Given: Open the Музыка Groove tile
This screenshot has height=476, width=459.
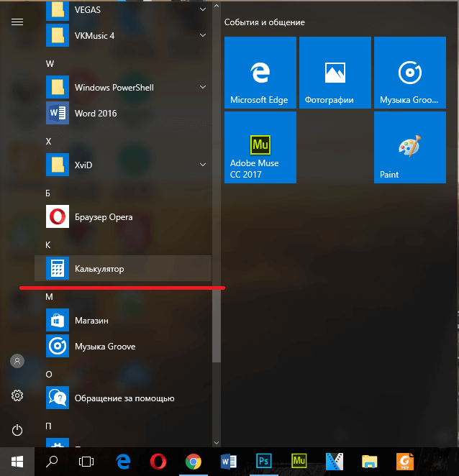Looking at the screenshot, I should coord(410,73).
